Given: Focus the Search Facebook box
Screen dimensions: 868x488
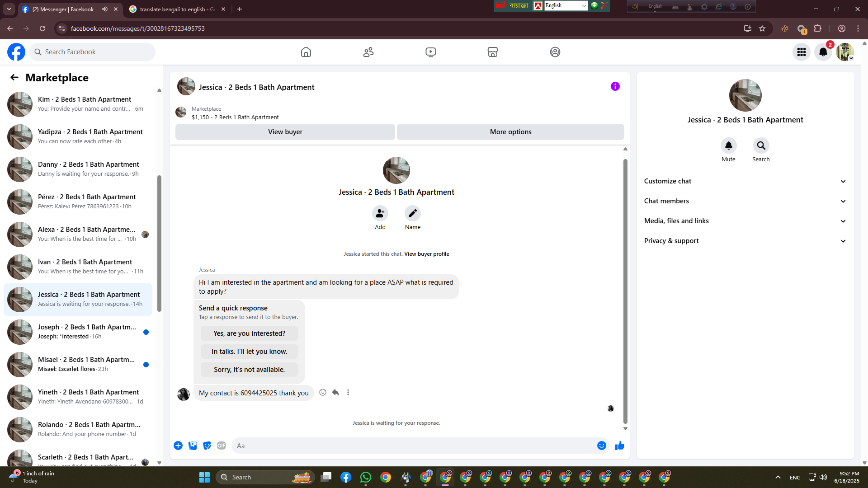Looking at the screenshot, I should point(92,52).
